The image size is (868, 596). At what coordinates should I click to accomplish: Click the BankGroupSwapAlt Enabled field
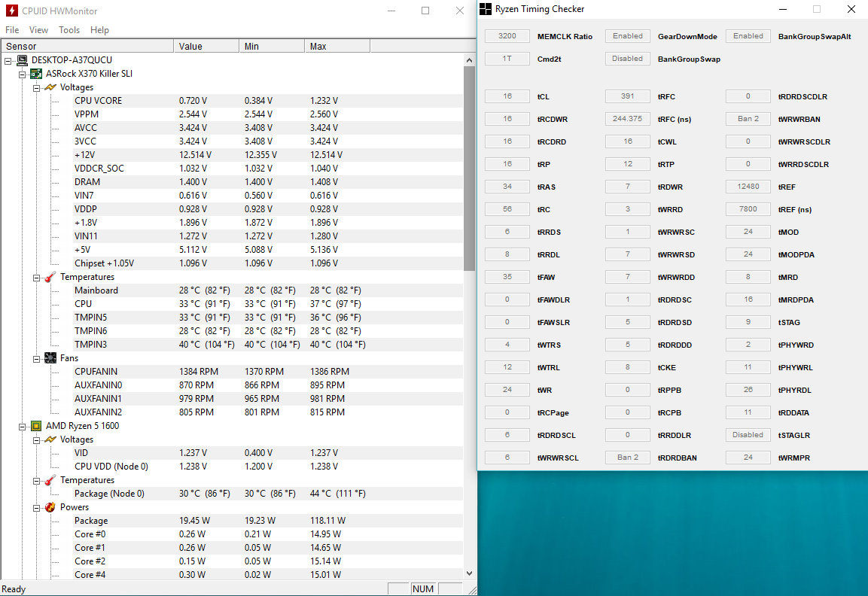tap(748, 36)
